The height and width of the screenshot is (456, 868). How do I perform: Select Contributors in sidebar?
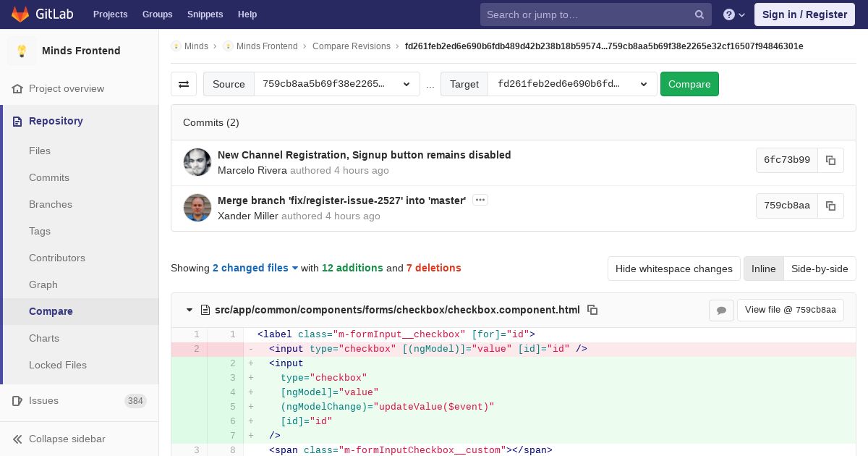57,258
